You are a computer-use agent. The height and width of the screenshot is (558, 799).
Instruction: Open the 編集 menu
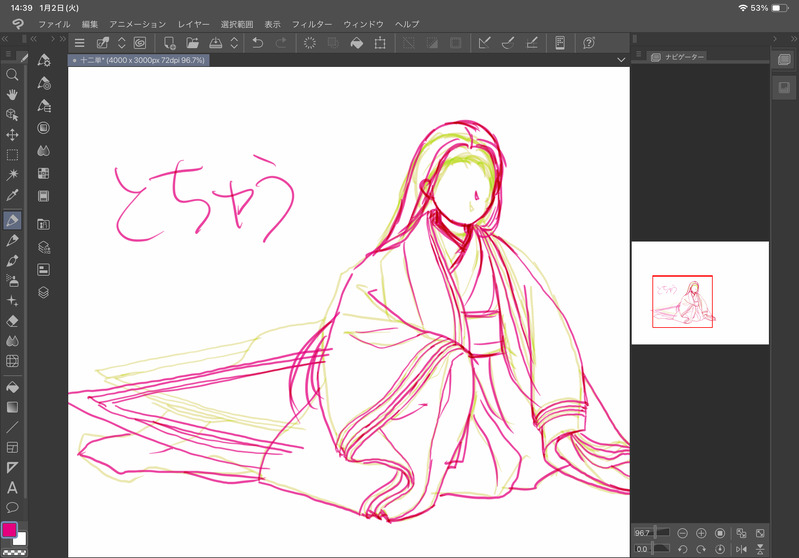point(90,24)
